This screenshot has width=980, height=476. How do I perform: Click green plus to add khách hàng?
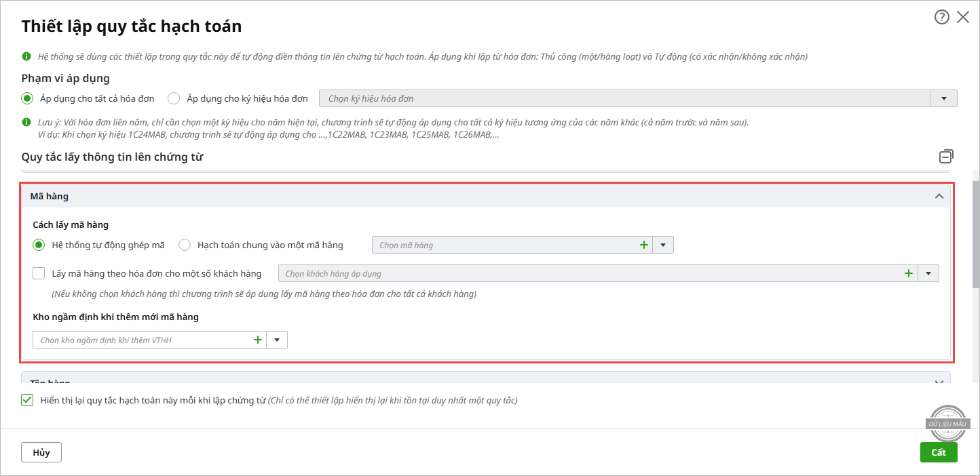coord(908,274)
